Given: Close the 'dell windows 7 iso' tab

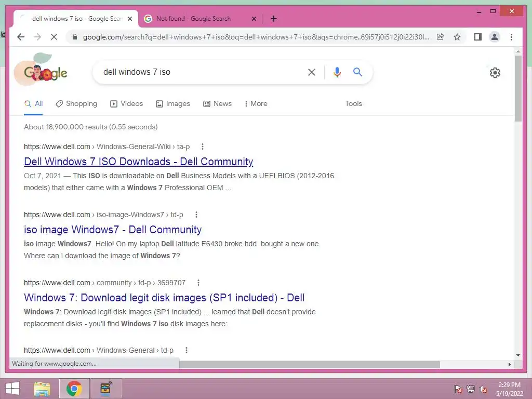Looking at the screenshot, I should tap(129, 19).
